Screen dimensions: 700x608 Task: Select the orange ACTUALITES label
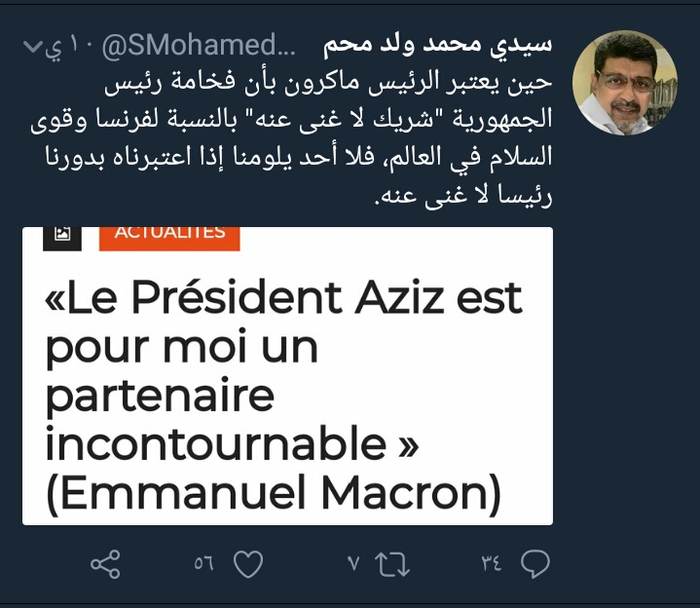(x=169, y=238)
